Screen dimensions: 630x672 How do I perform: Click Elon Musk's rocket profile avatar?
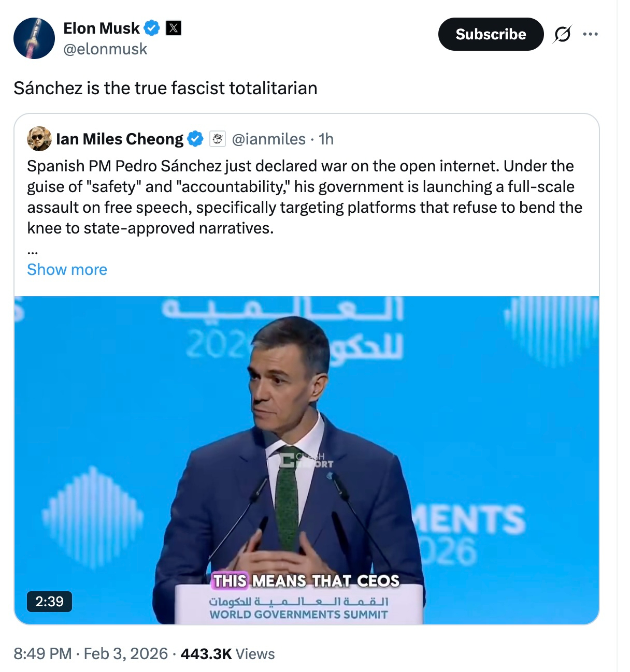point(34,38)
